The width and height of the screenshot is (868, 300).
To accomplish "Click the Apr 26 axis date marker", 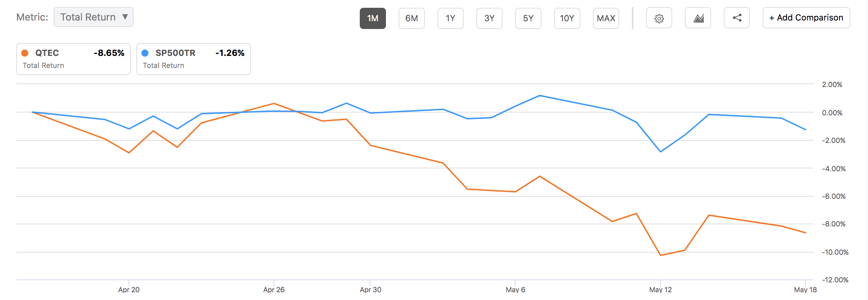I will 274,290.
